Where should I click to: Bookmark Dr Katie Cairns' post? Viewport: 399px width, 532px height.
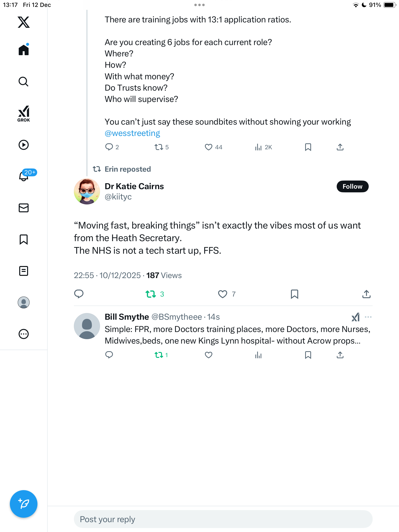coord(295,294)
